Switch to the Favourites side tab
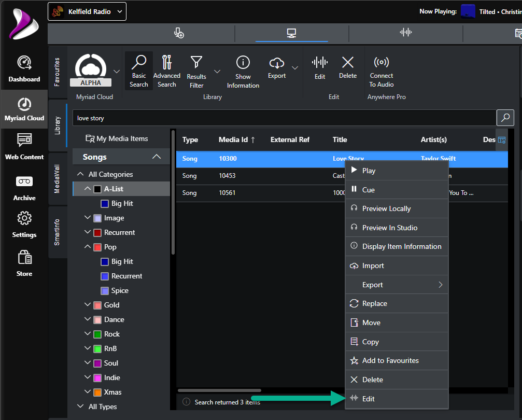Screen dimensions: 522x420 (58, 72)
